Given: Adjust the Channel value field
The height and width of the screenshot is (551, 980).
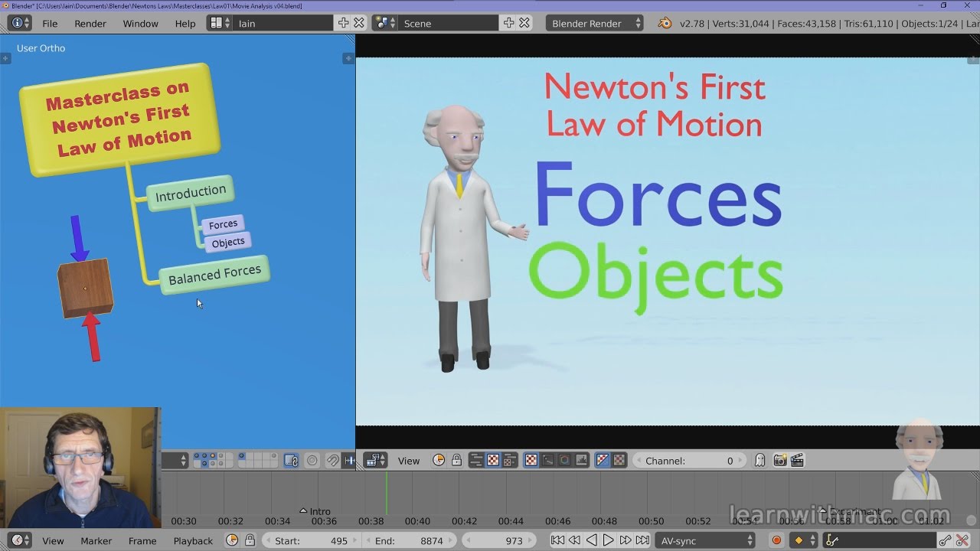Looking at the screenshot, I should (x=689, y=461).
